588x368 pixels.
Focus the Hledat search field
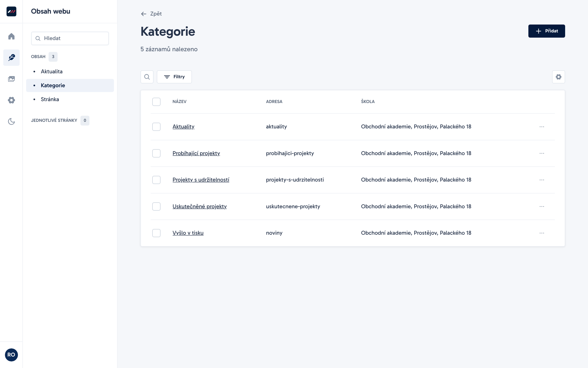[70, 38]
